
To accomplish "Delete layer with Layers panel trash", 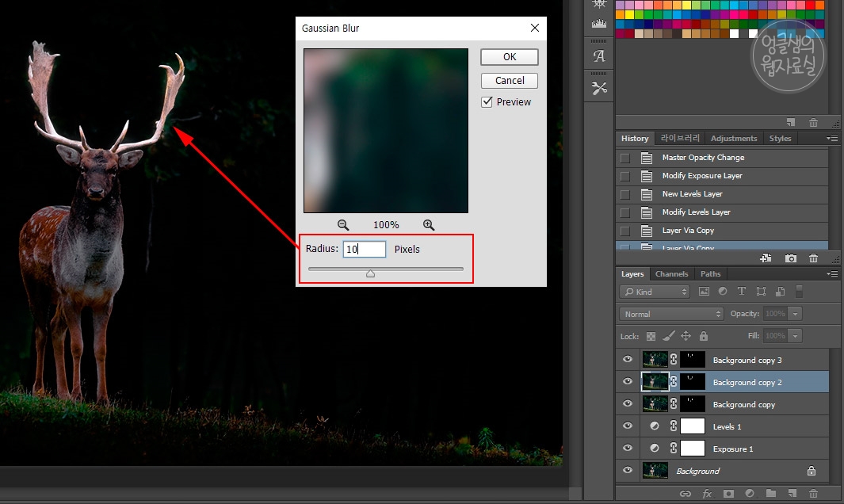I will coord(813,493).
